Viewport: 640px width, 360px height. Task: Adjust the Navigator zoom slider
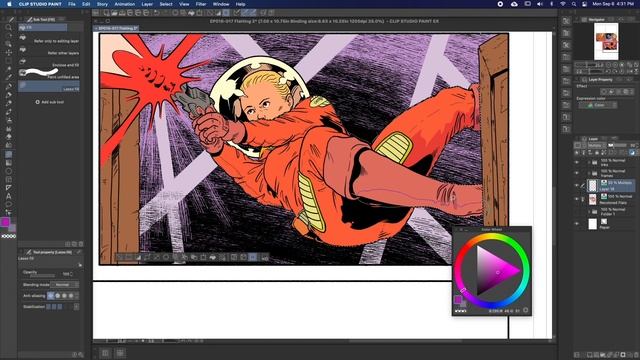(587, 64)
